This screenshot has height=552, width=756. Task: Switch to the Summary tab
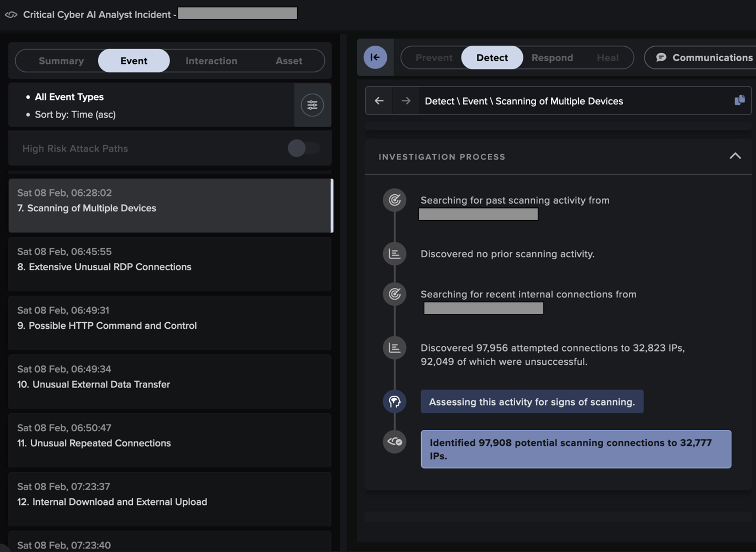(x=61, y=61)
